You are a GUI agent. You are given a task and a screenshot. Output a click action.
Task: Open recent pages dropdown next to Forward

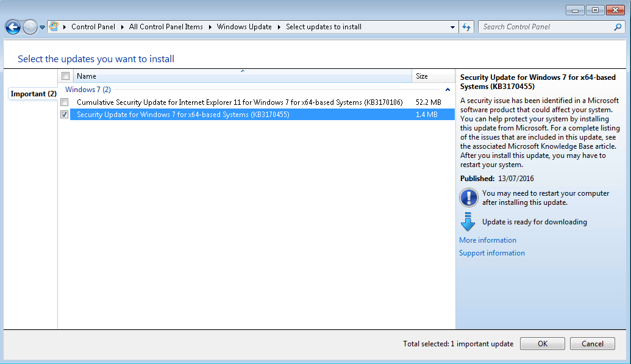[42, 27]
